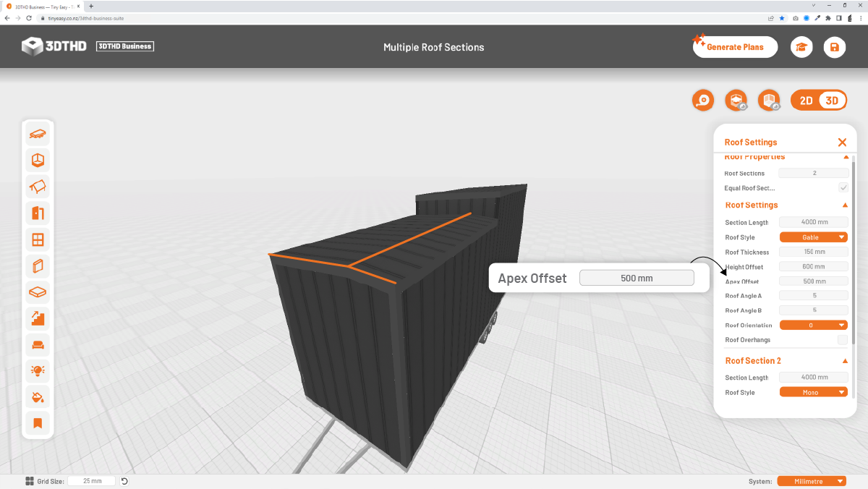Close the Roof Settings panel

coord(842,143)
